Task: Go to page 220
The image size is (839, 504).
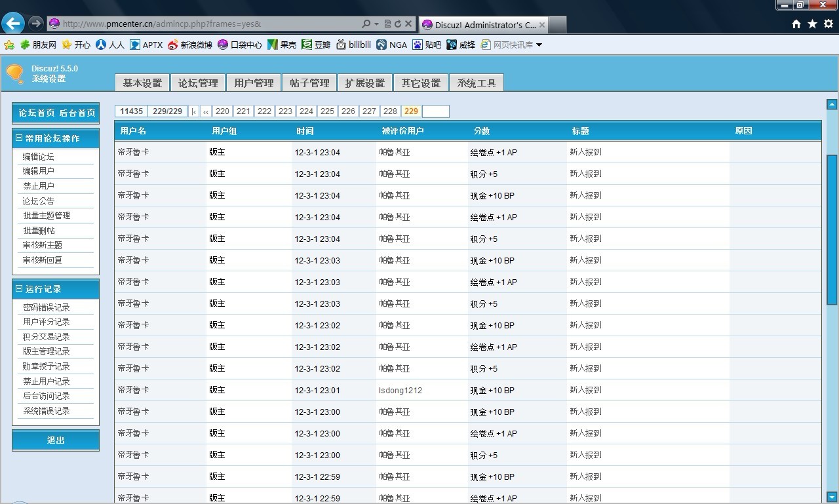Action: (x=223, y=111)
